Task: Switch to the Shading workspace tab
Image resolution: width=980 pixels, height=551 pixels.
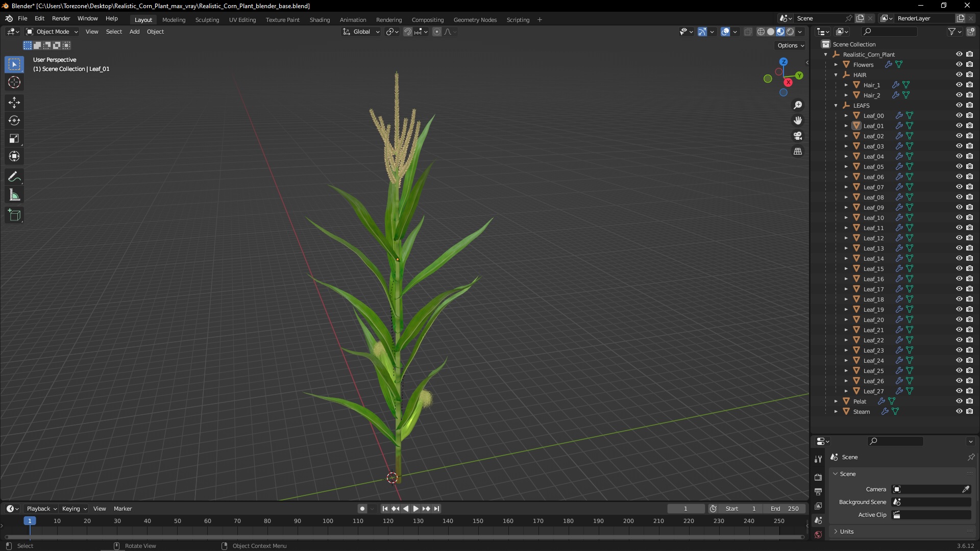Action: (x=320, y=20)
